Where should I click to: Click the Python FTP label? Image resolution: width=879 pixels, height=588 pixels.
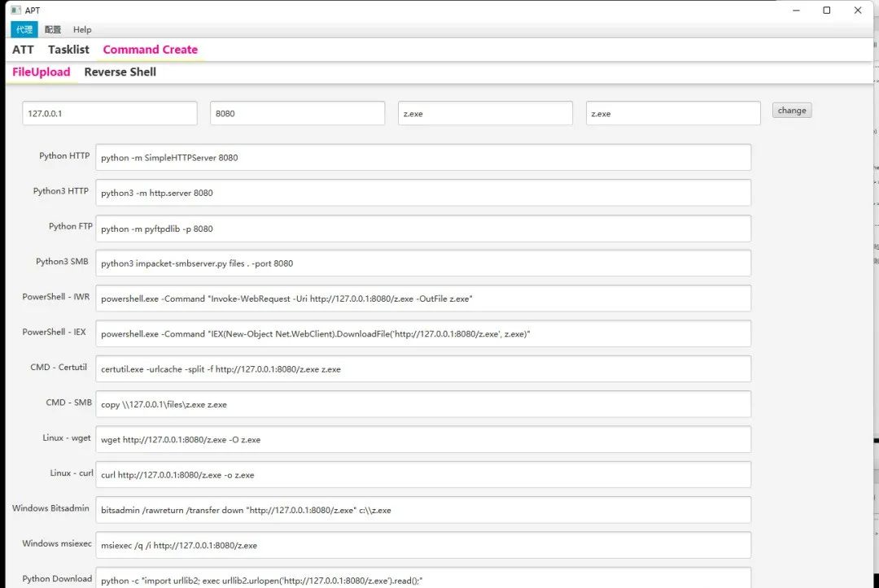click(x=71, y=226)
